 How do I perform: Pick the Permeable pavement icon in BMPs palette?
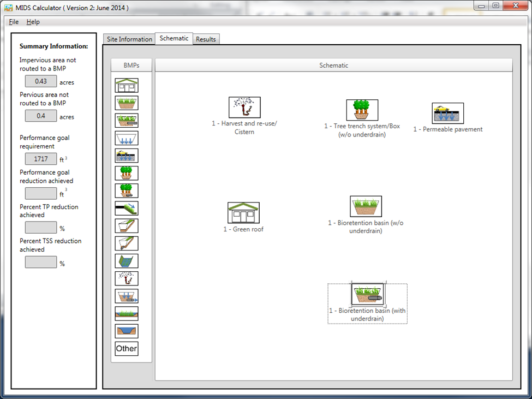(x=126, y=156)
